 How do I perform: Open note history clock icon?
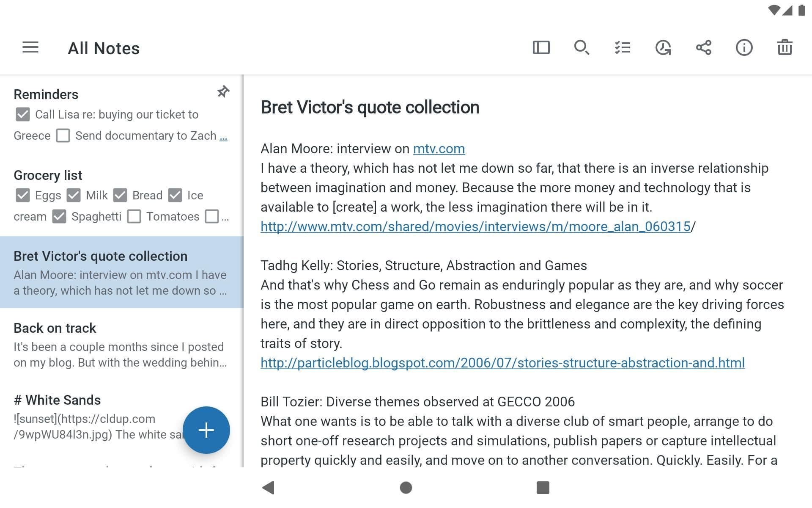663,47
